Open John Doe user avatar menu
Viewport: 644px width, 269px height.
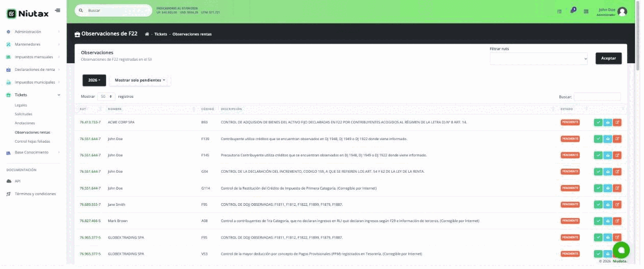(622, 11)
